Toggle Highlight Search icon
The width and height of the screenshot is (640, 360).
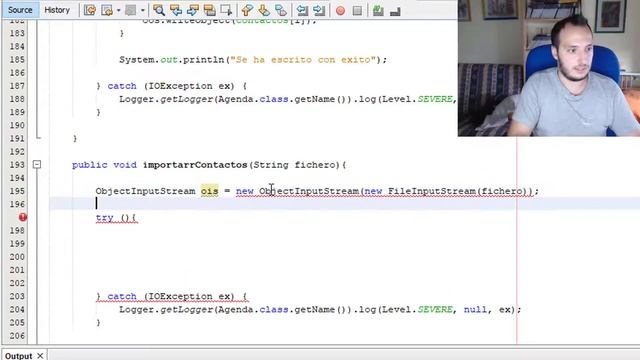209,10
